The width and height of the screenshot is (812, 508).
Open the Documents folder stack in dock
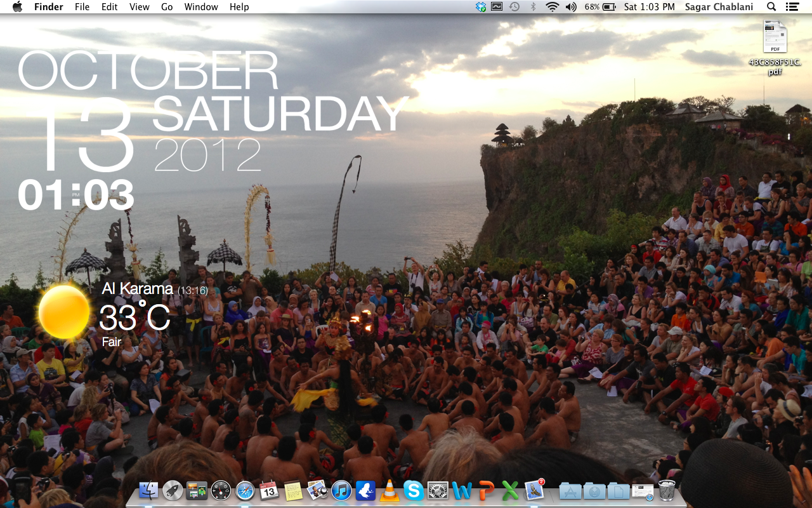(619, 490)
